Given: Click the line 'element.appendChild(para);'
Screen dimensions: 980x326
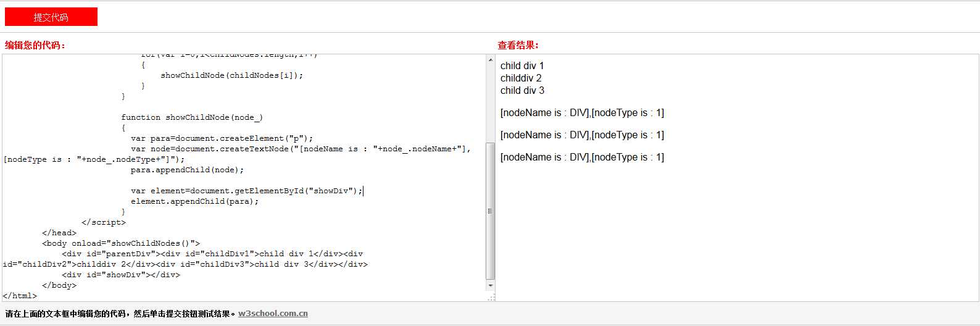Looking at the screenshot, I should (194, 201).
